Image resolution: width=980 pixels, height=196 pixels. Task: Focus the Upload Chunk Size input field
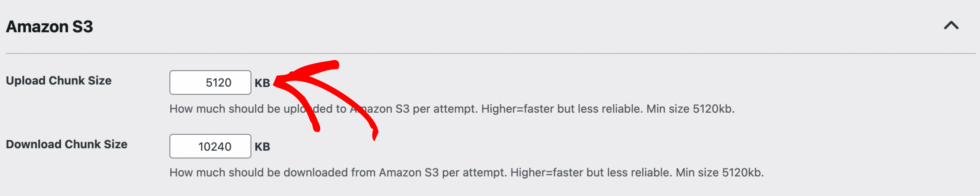click(x=210, y=82)
